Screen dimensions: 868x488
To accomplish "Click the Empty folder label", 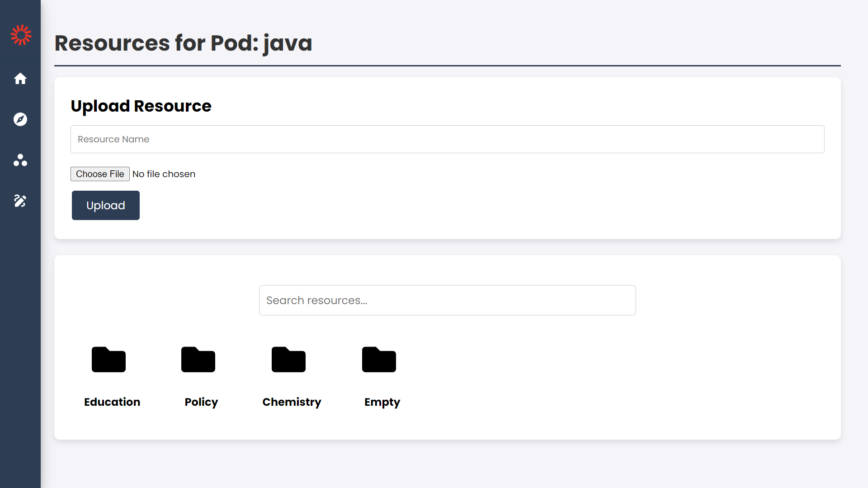I will pos(382,402).
